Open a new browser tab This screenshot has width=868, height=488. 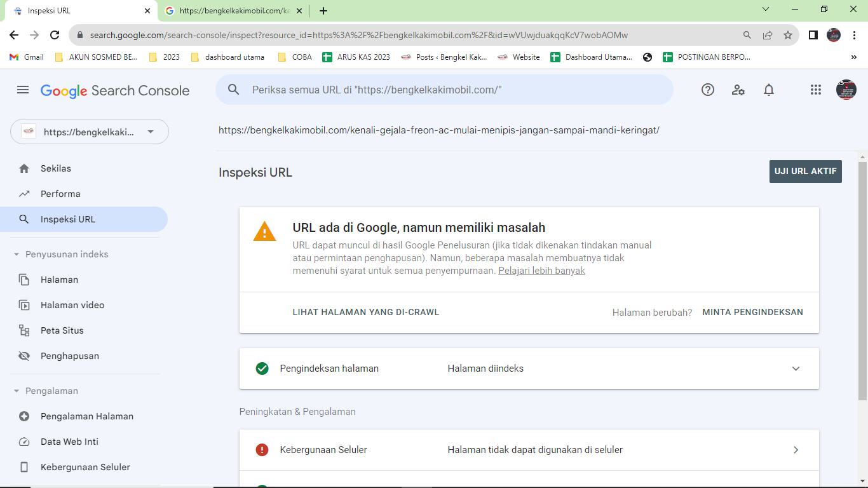(x=323, y=11)
